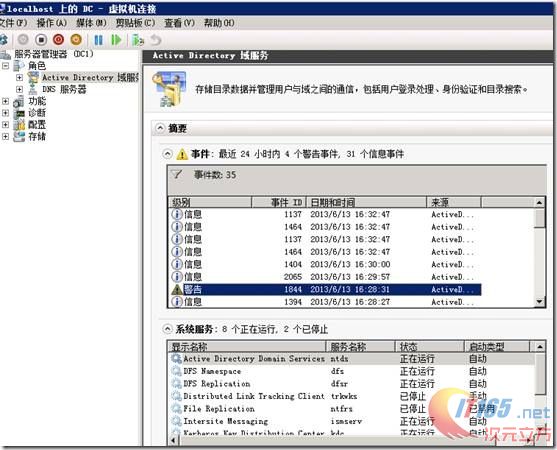Image resolution: width=557 pixels, height=450 pixels.
Task: Click the Revert undo-arrow toolbar icon
Action: 156,40
